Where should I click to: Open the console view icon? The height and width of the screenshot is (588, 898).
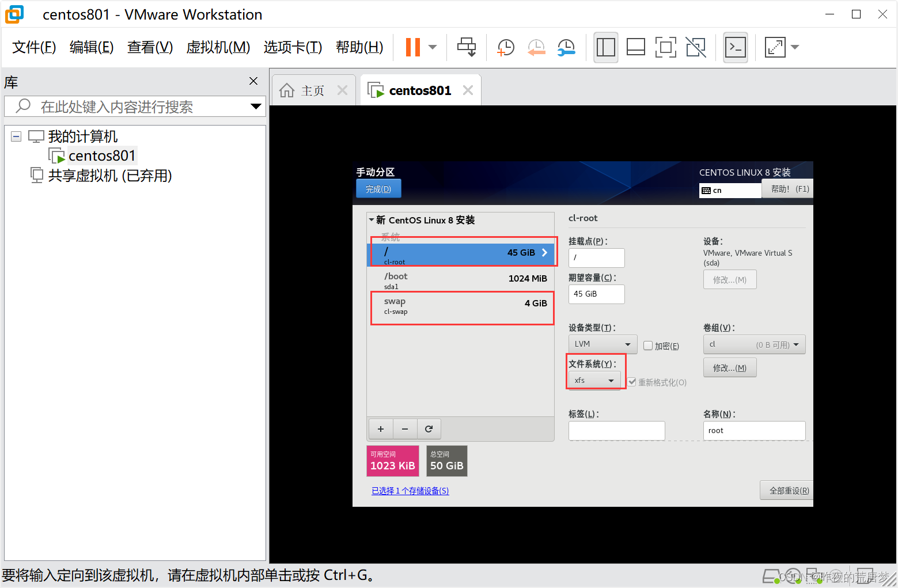point(736,47)
